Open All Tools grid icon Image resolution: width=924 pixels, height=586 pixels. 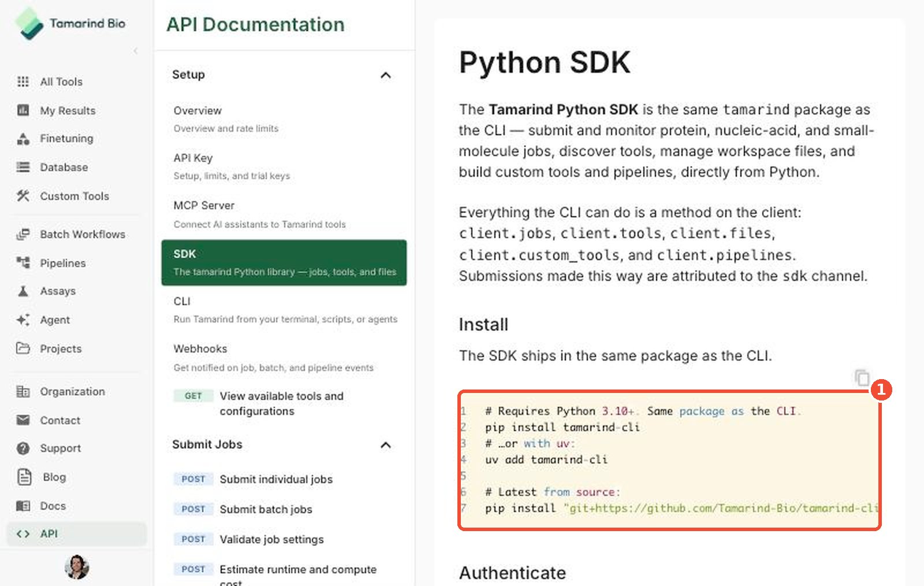point(23,81)
